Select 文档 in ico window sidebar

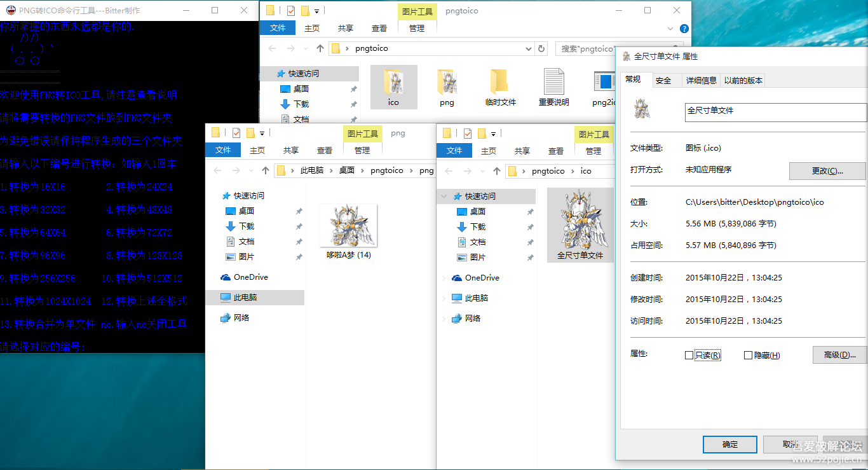pos(471,242)
